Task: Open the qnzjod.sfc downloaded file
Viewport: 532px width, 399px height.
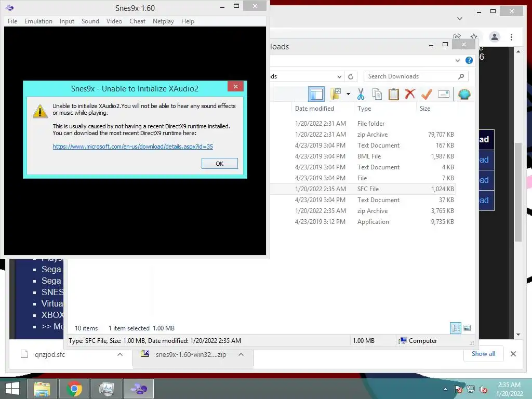Action: [x=49, y=354]
